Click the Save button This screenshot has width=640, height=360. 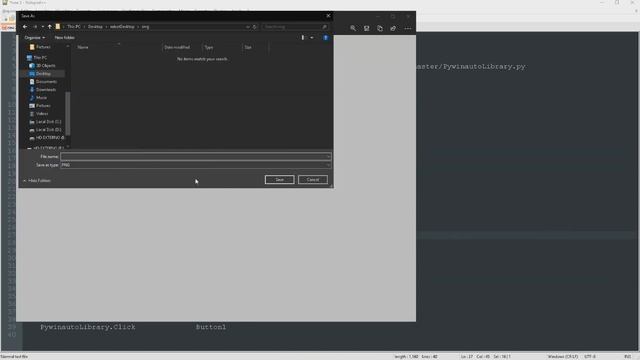(280, 180)
